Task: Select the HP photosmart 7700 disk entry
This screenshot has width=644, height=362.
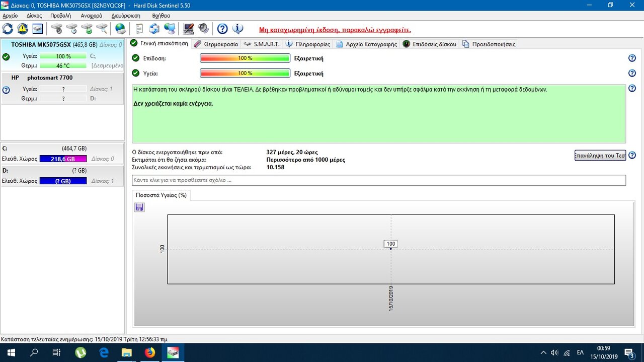Action: pos(62,88)
